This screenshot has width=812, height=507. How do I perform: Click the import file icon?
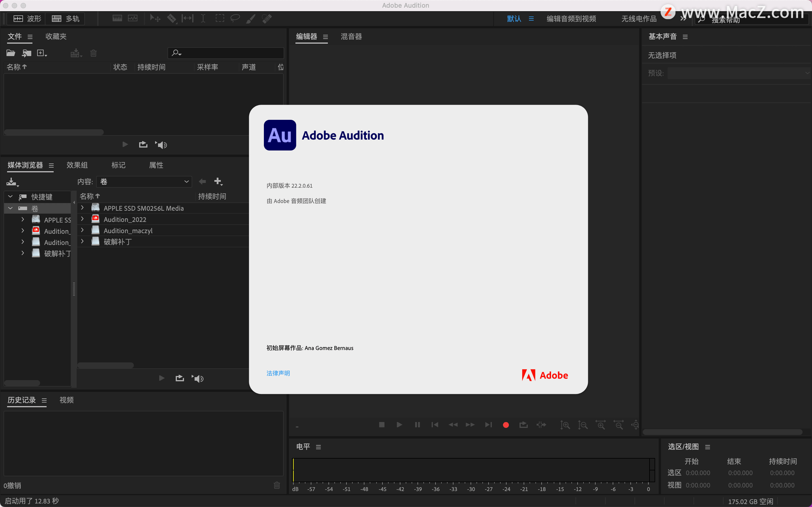[27, 53]
